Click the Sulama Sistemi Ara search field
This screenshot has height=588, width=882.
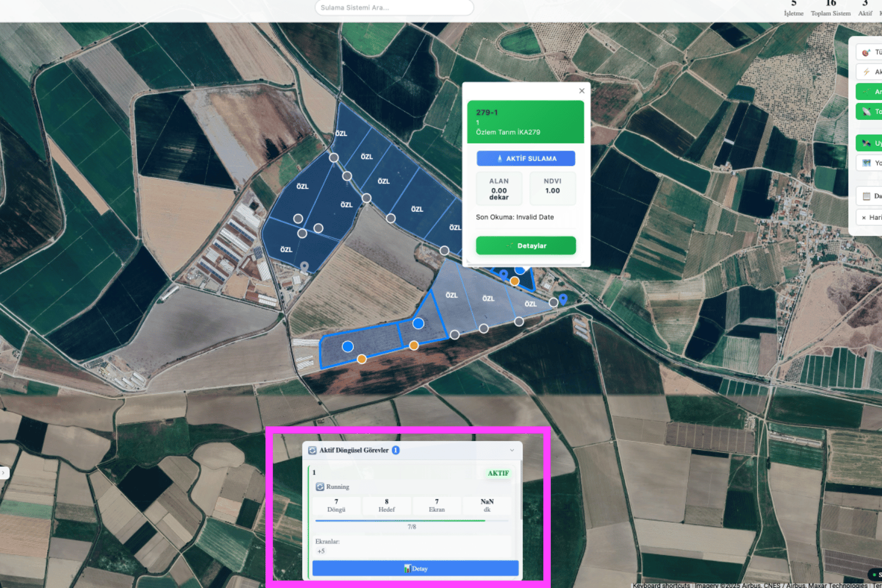coord(394,8)
